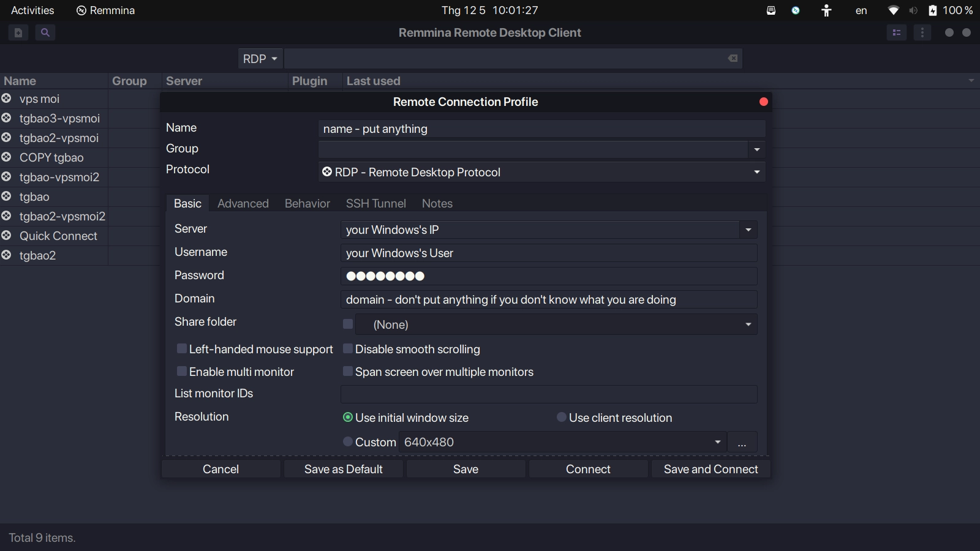The image size is (980, 551).
Task: Click the Save button
Action: tap(466, 469)
